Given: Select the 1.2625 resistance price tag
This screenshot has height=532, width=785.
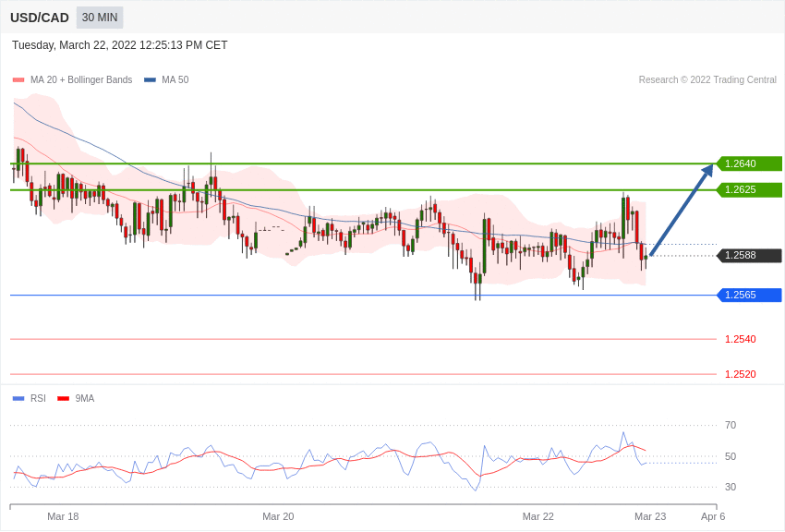Looking at the screenshot, I should coord(750,189).
